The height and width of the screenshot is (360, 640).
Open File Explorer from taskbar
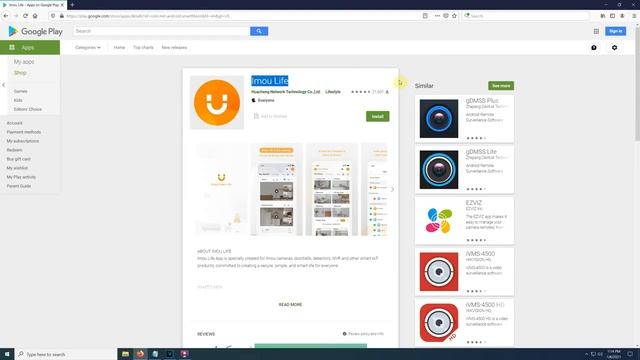(125, 354)
